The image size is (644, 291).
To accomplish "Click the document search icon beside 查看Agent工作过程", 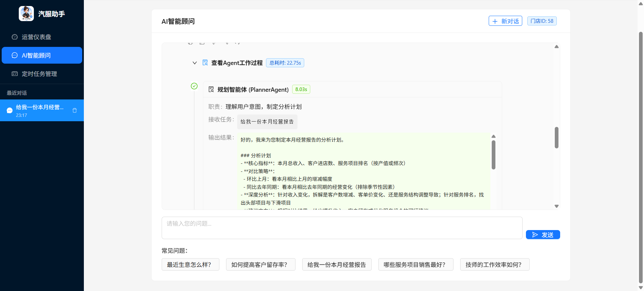I will coord(205,63).
